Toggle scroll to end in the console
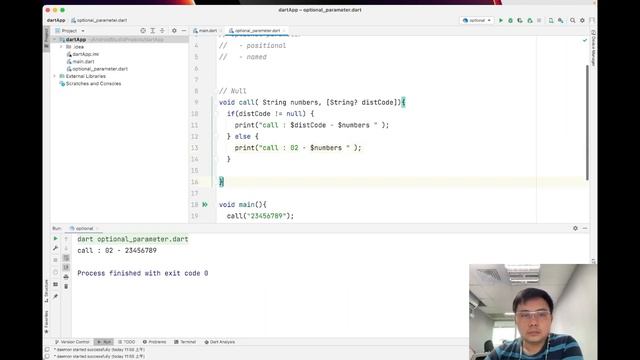Image resolution: width=640 pixels, height=360 pixels. [66, 267]
